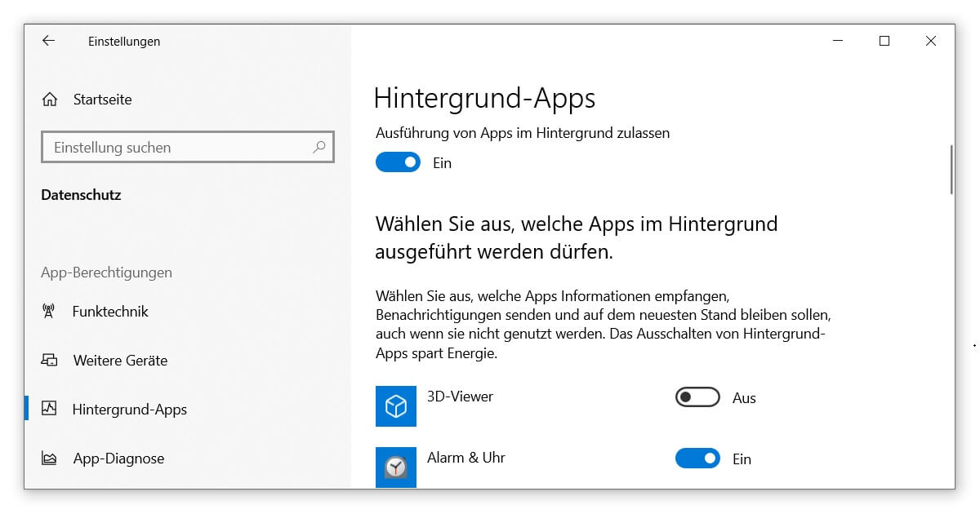Switch to the App-Diagnose page

[x=118, y=458]
